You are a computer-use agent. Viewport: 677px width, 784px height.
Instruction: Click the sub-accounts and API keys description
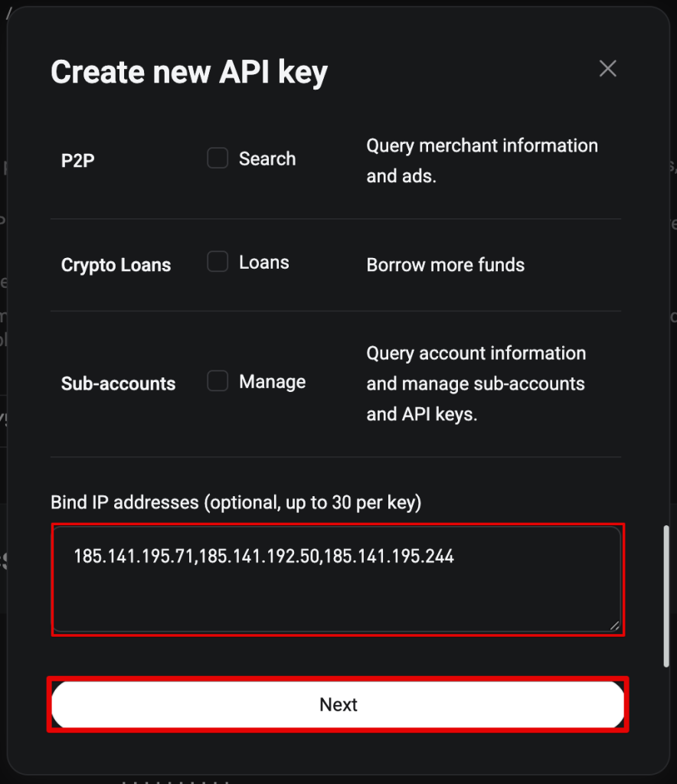[x=476, y=384]
